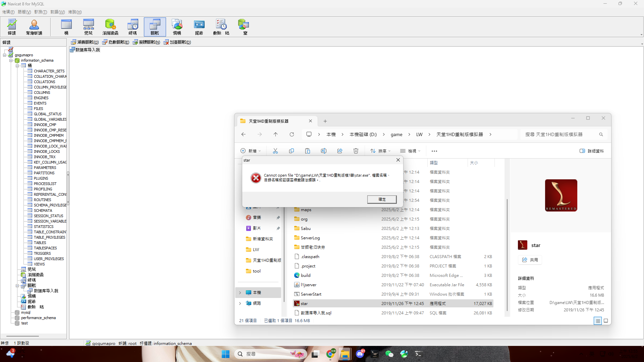Viewport: 644px width, 362px height.
Task: Switch Explorer to details list view icon
Action: pyautogui.click(x=598, y=321)
